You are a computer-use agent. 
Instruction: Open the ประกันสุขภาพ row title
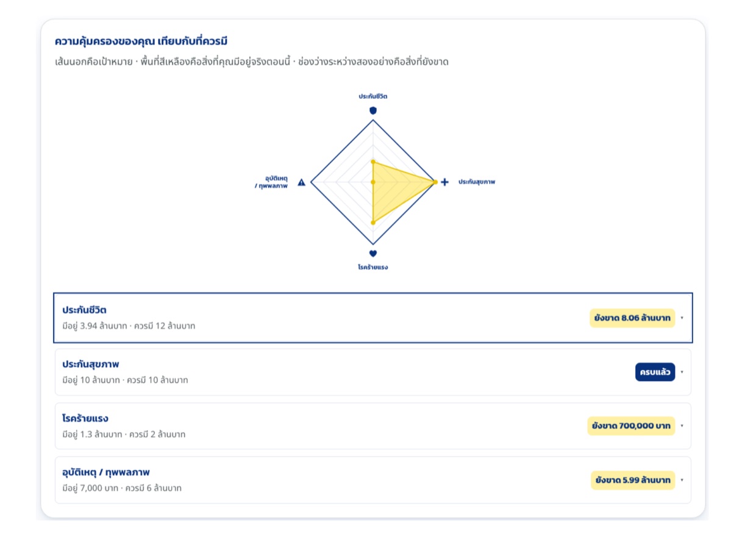pos(90,364)
